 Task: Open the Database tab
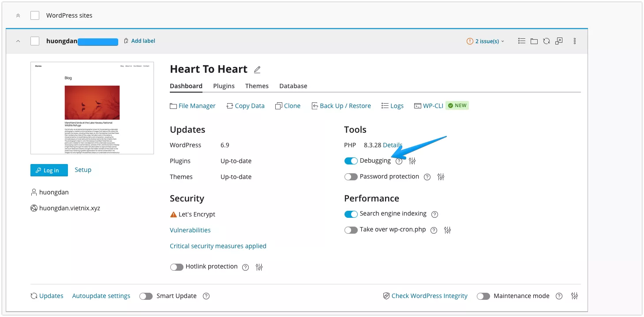pyautogui.click(x=293, y=86)
